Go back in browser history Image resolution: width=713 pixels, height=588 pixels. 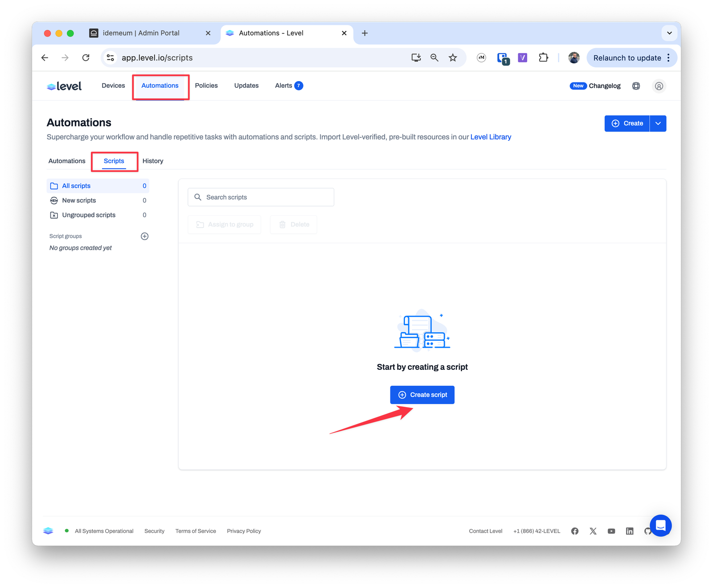click(x=45, y=57)
